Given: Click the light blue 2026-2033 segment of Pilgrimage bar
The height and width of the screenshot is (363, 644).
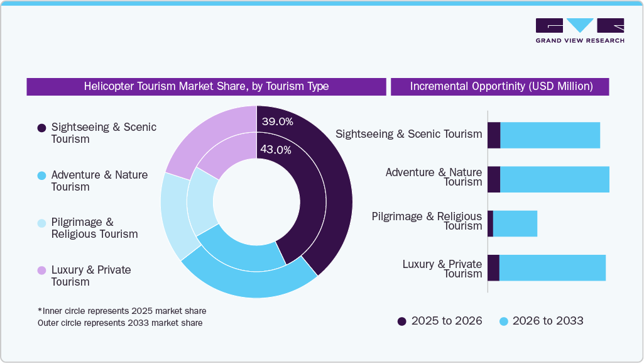Looking at the screenshot, I should tap(515, 223).
